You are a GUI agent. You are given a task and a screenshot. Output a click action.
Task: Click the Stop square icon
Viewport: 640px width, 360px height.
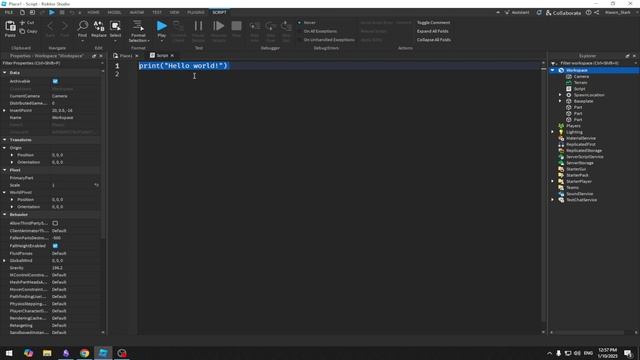(236, 26)
